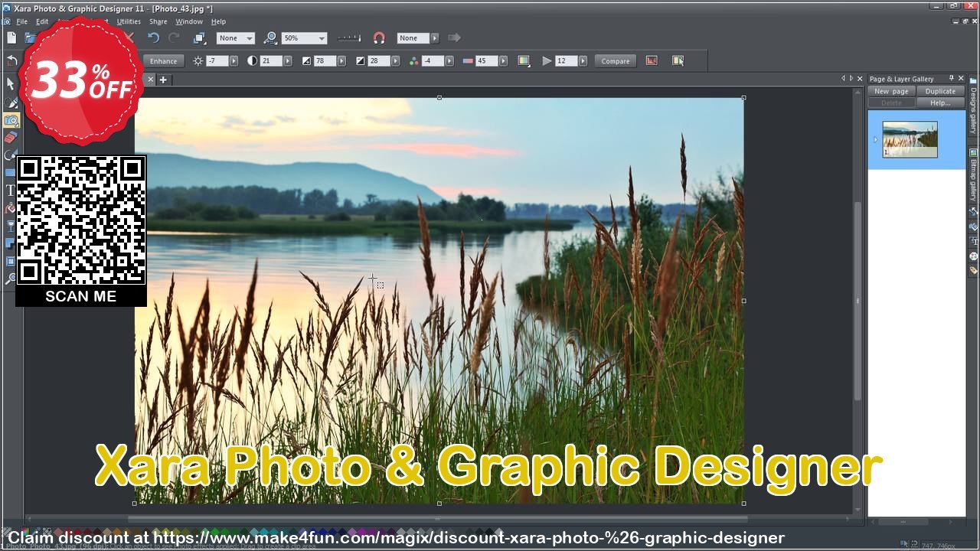Click the grey arrow icon in top toolbar
The image size is (980, 551).
click(454, 37)
